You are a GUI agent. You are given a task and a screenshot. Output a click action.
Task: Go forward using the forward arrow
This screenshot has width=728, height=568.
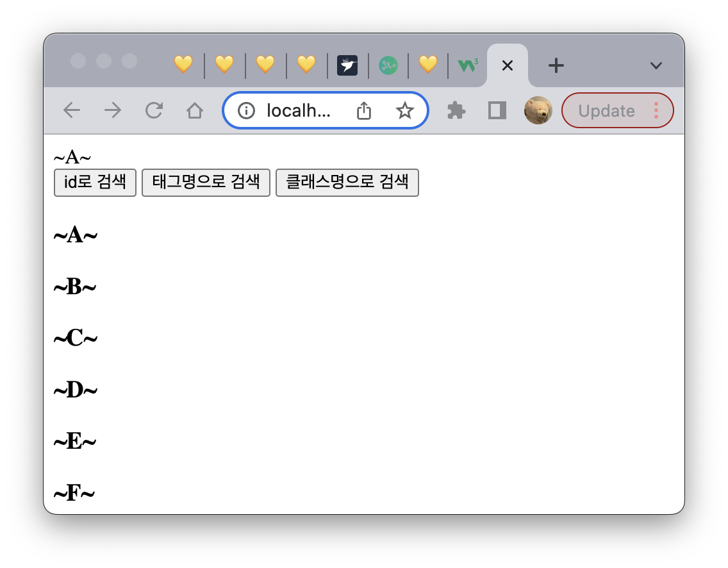click(113, 110)
